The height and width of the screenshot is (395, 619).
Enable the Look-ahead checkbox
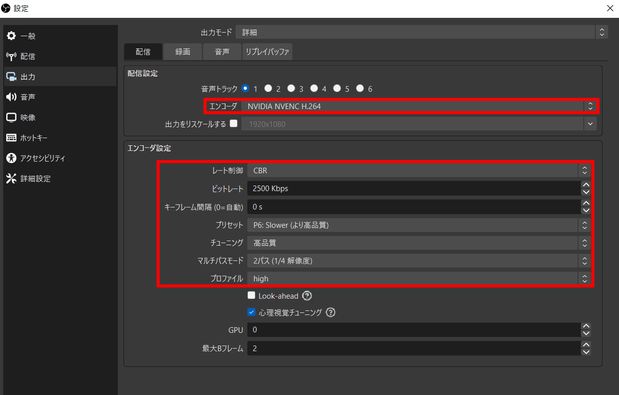click(x=251, y=295)
